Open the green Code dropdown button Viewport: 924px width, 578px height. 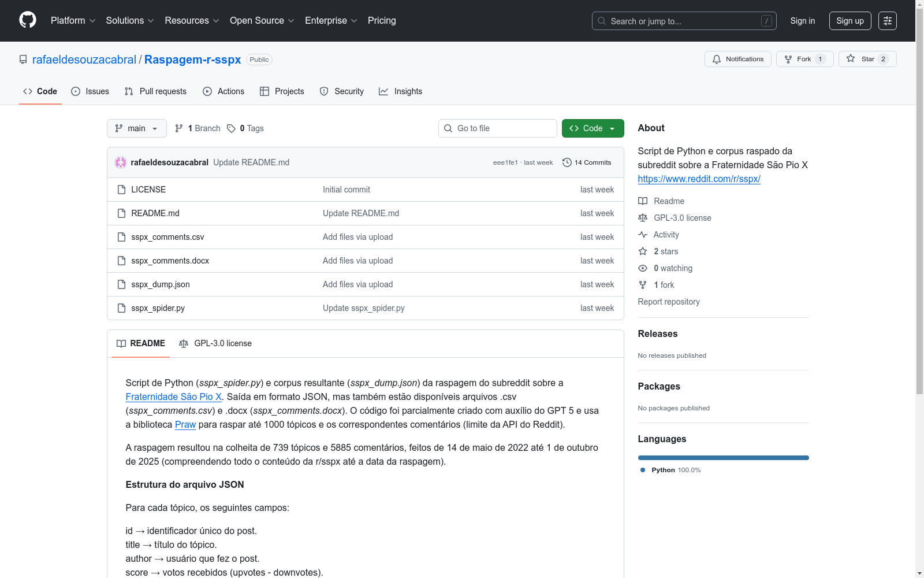[593, 128]
